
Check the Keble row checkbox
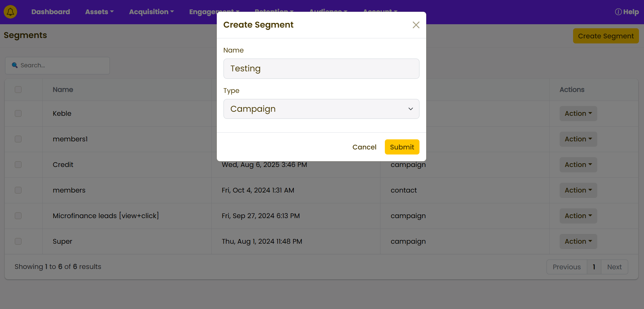[x=18, y=113]
